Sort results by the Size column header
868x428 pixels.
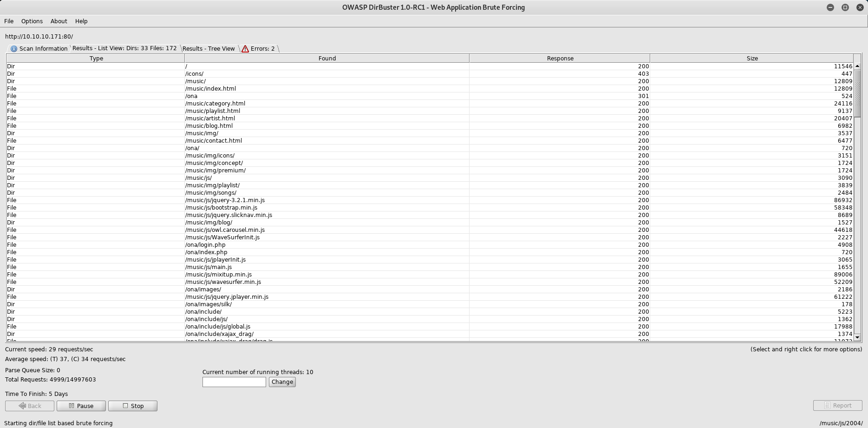click(x=752, y=58)
